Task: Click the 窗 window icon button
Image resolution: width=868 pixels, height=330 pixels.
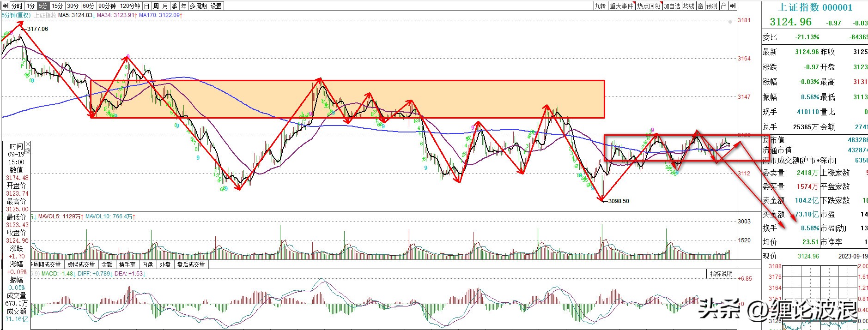Action: [701, 6]
